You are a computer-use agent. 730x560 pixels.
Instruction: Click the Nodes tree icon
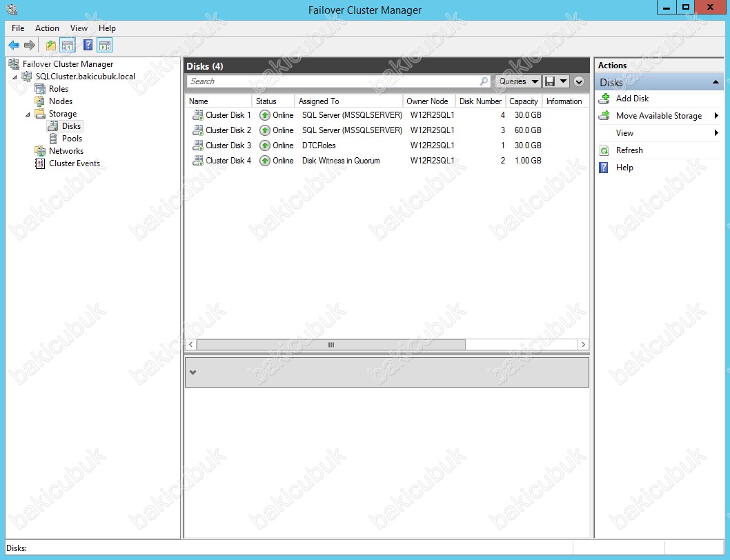(40, 101)
